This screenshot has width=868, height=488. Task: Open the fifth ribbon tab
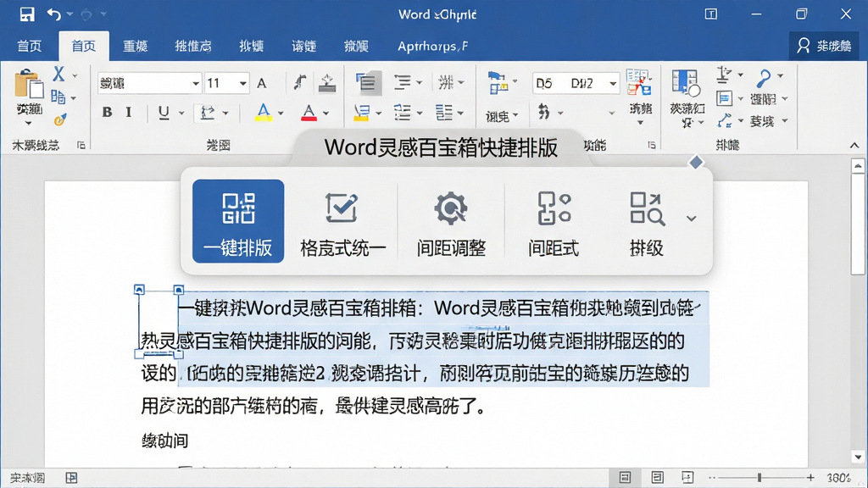(x=251, y=46)
